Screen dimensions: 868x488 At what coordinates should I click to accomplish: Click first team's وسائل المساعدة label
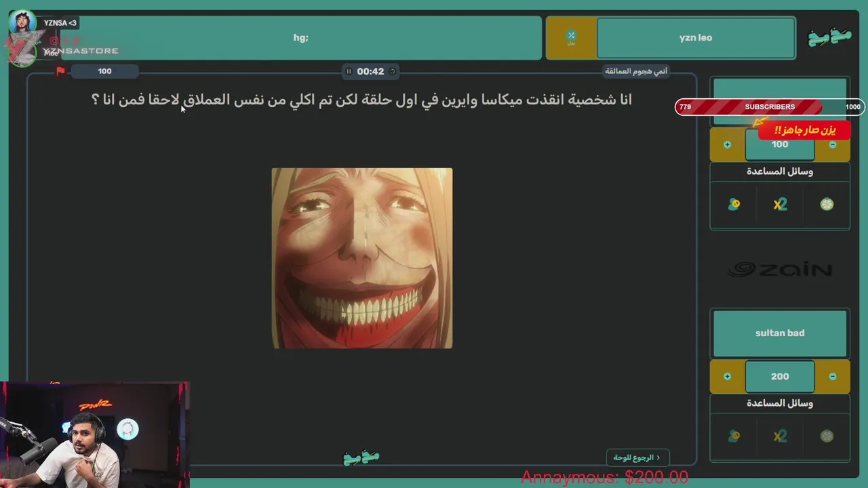click(x=780, y=171)
